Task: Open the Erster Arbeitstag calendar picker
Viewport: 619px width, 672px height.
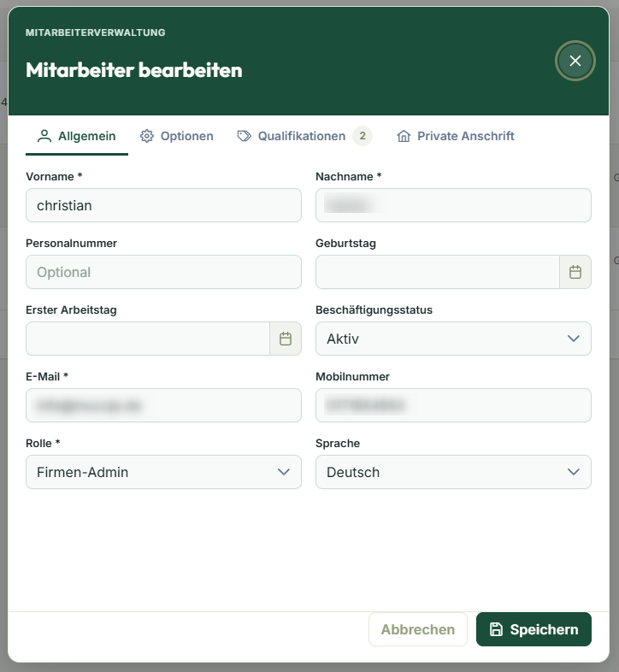Action: coord(286,339)
